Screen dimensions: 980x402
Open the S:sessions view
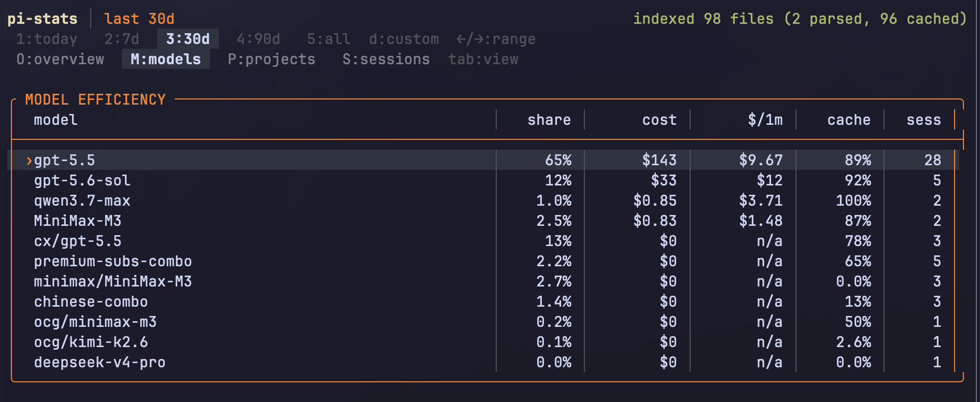click(x=386, y=59)
